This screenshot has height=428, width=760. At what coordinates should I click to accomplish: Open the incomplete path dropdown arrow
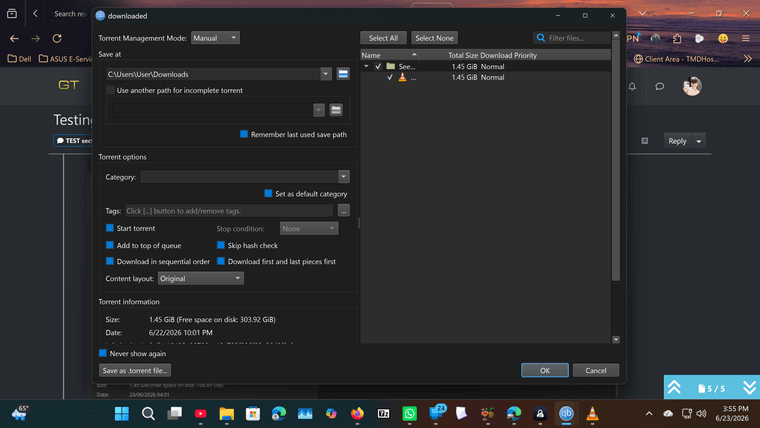tap(318, 110)
